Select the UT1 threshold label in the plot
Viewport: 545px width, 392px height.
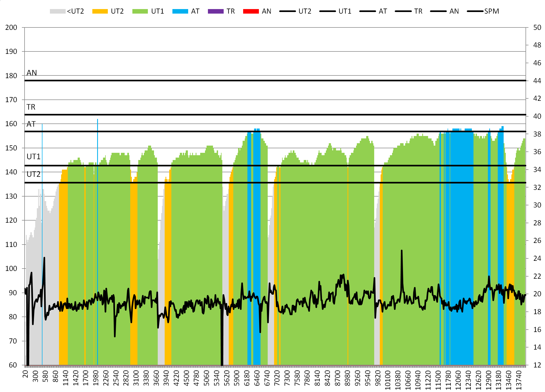(x=34, y=157)
